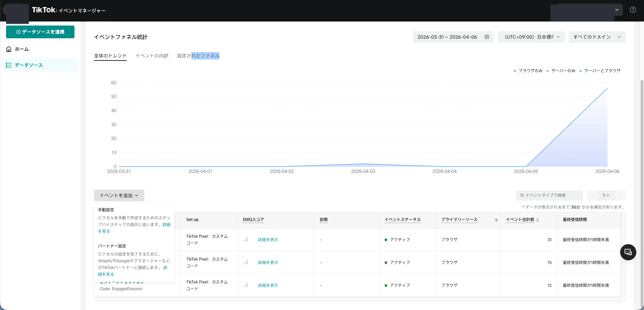Toggle the ブラウザのみ legend series
Viewport: 644px width, 310px height.
pyautogui.click(x=528, y=71)
